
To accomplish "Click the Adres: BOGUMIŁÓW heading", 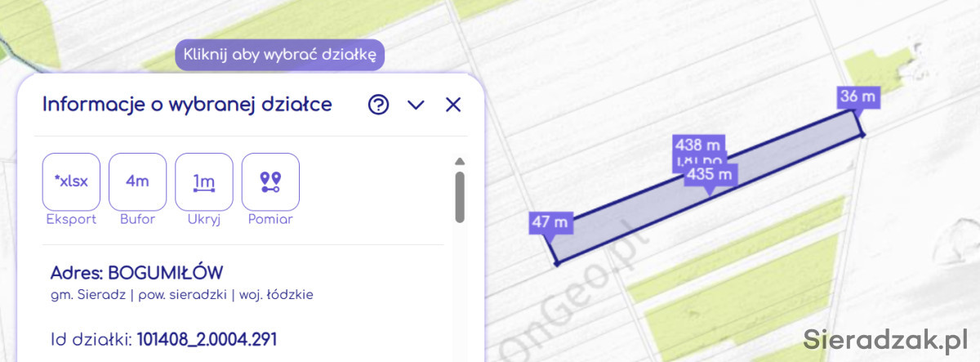I will 136,273.
